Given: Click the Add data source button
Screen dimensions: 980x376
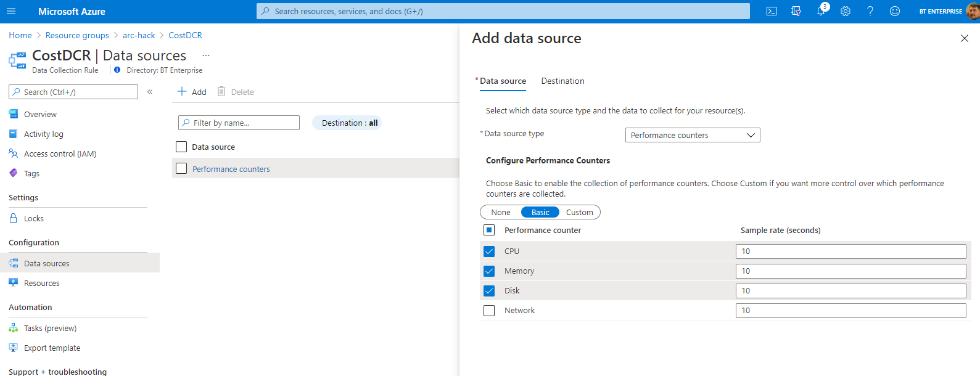Looking at the screenshot, I should point(192,92).
